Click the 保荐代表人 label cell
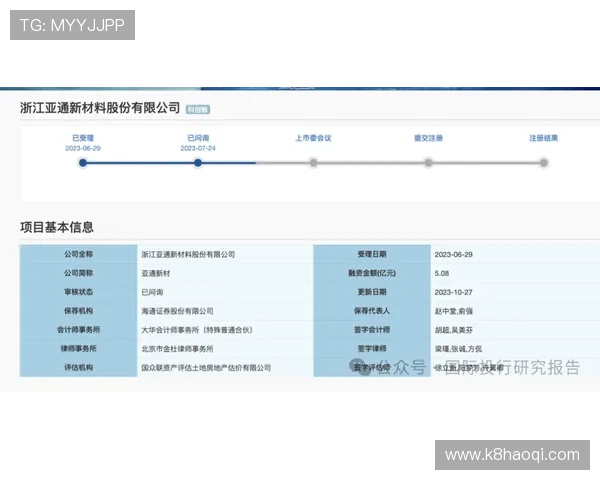Image resolution: width=600 pixels, height=480 pixels. coord(372,310)
